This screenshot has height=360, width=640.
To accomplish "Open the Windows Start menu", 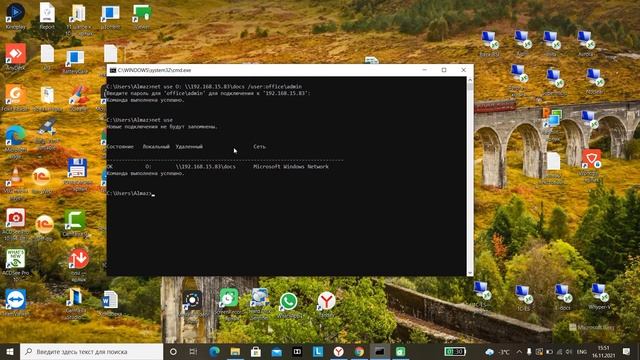I will pyautogui.click(x=10, y=351).
